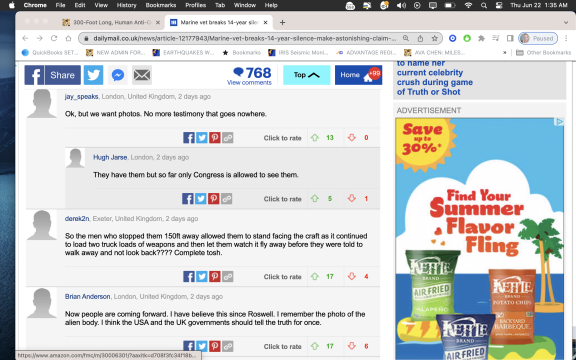Share jay_speaks comment on Twitter
576x360 pixels.
click(202, 138)
